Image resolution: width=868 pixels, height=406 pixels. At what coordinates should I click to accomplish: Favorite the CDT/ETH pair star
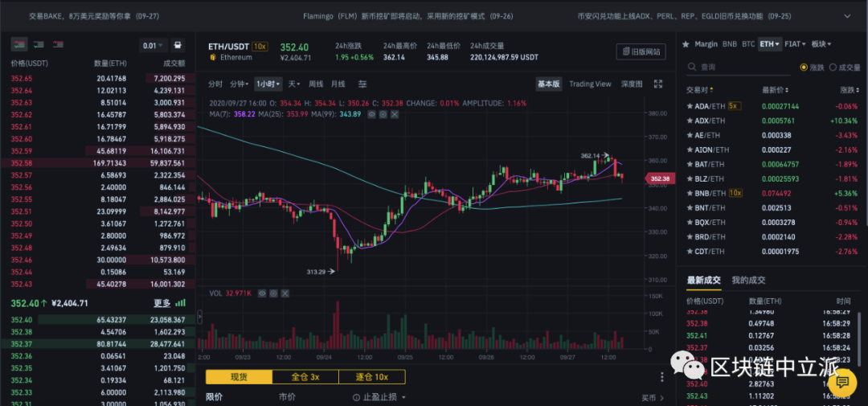[x=690, y=252]
